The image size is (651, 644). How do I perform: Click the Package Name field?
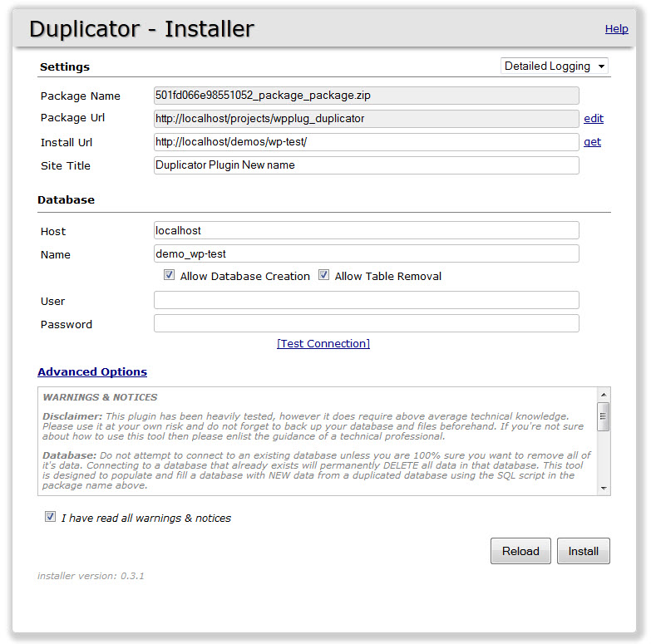point(366,96)
